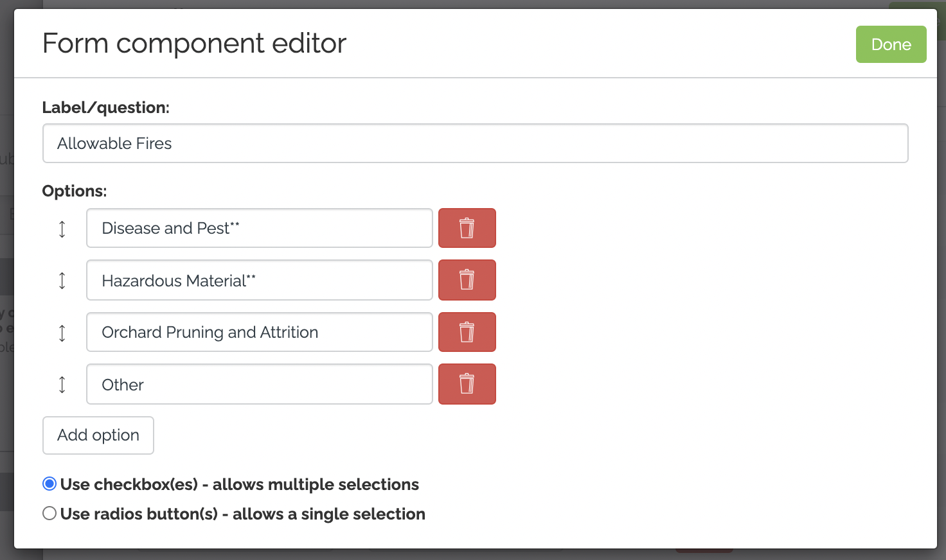Click the reorder icon next to Orchard Pruning
The image size is (946, 560).
coord(62,332)
